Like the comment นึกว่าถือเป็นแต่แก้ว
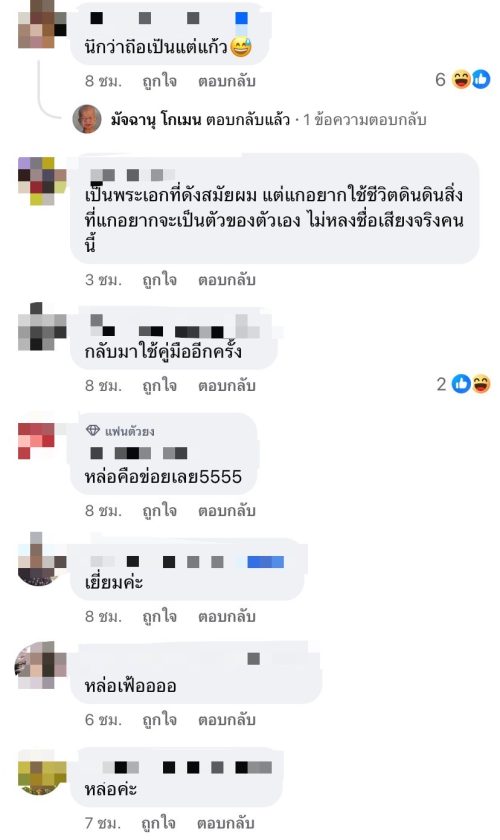500x840 pixels. click(x=159, y=81)
